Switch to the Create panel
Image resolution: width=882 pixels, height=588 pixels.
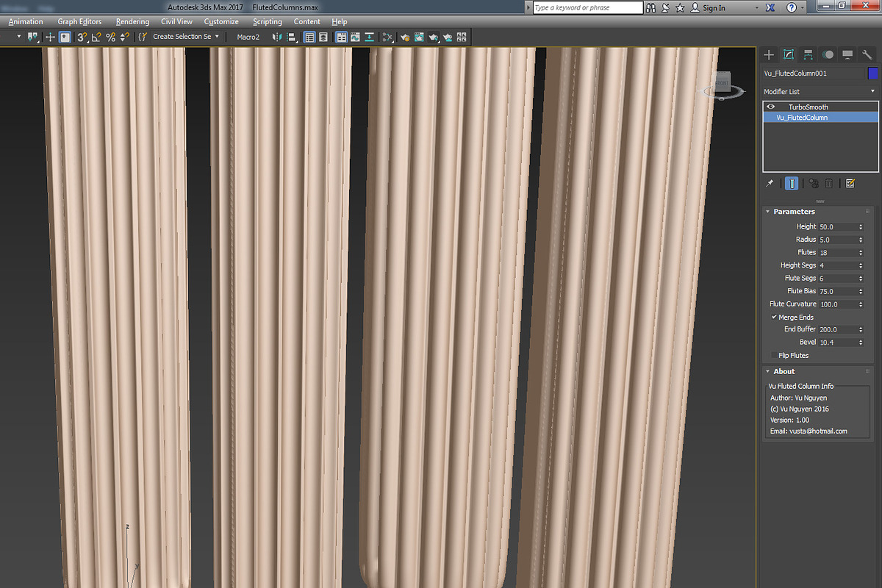[x=769, y=54]
